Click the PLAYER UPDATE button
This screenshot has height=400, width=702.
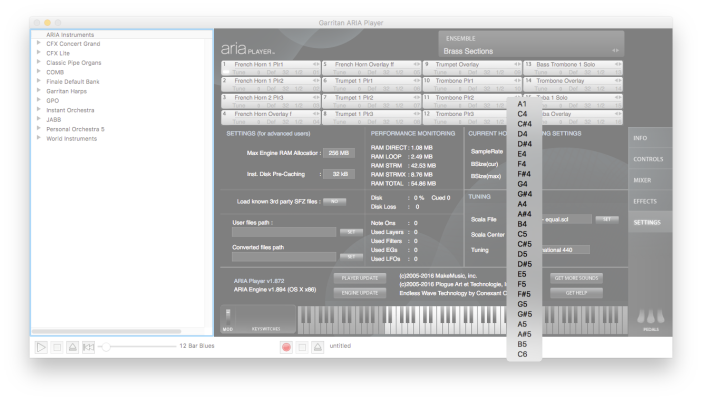360,278
